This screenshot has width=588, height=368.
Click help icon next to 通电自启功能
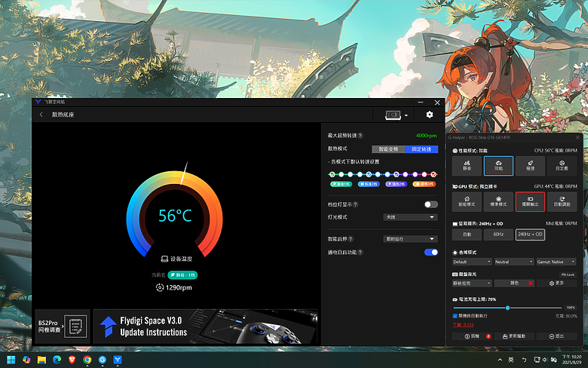click(360, 253)
